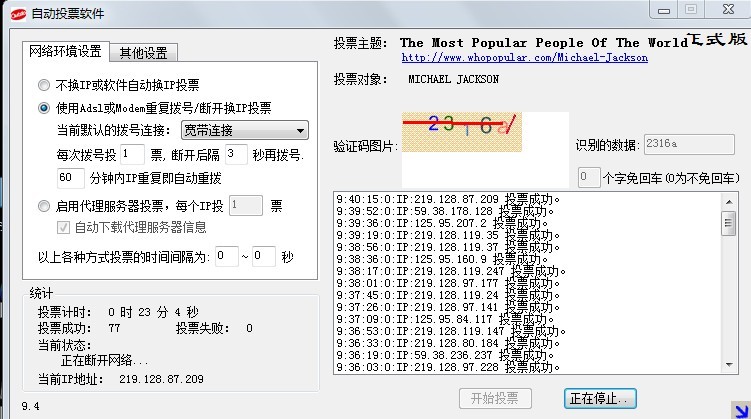Select the ADSL or Modem redial option
The width and height of the screenshot is (751, 419).
[44, 108]
